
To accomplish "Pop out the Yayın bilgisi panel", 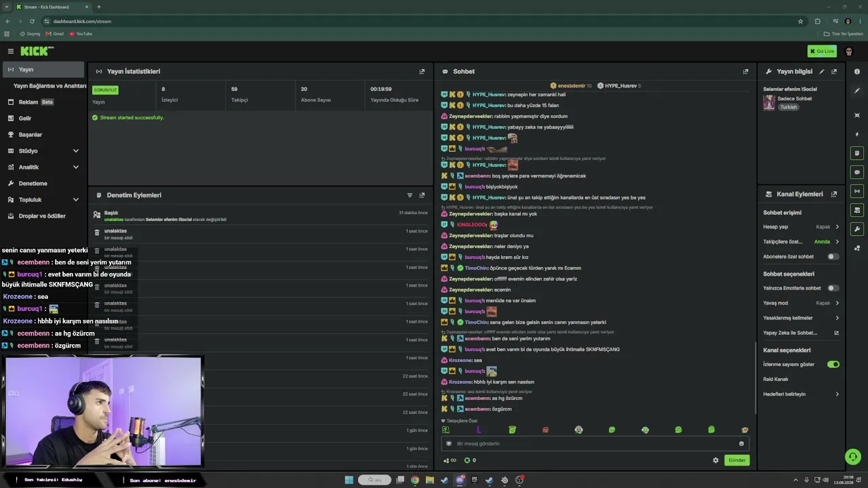I will click(834, 71).
